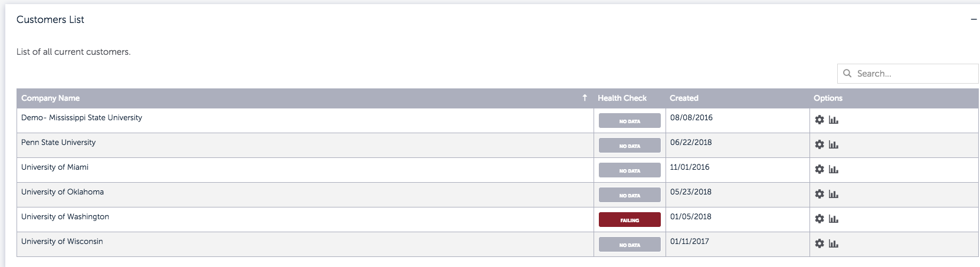The width and height of the screenshot is (980, 267).
Task: Collapse the Customers List panel with minus icon
Action: [974, 19]
